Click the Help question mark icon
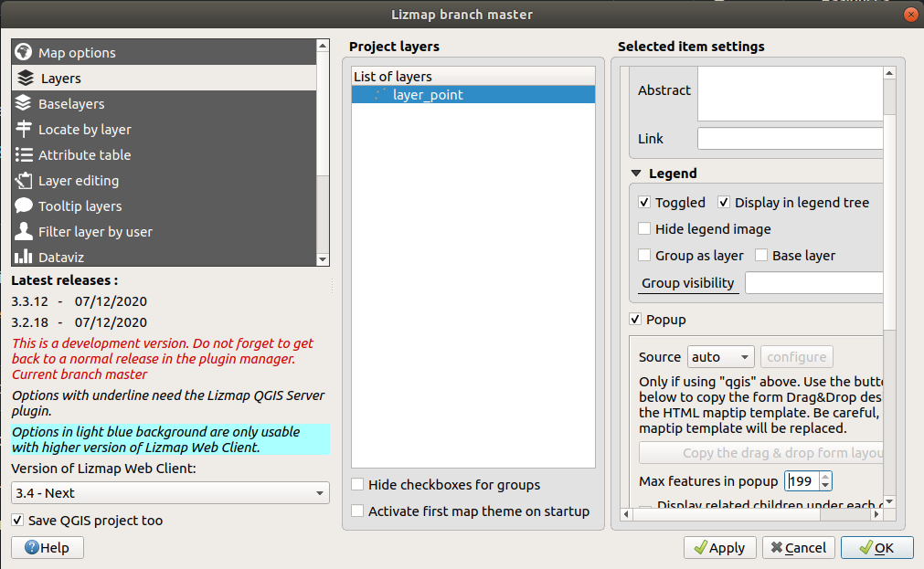Image resolution: width=924 pixels, height=569 pixels. (32, 547)
